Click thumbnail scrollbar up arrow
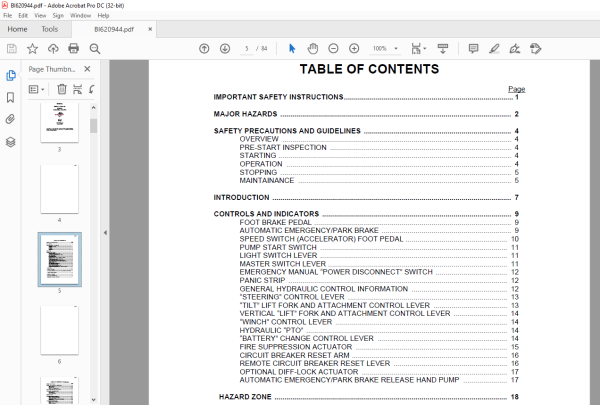This screenshot has height=405, width=600. coord(93,108)
